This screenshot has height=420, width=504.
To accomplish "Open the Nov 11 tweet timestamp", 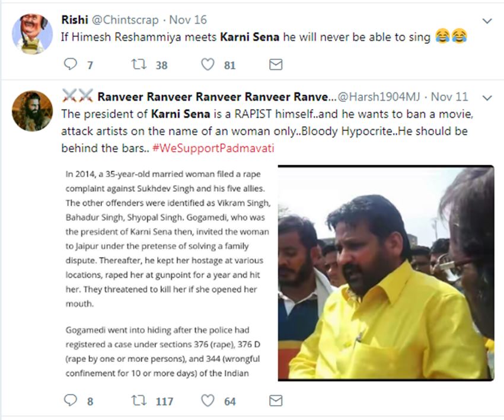I will [x=449, y=97].
